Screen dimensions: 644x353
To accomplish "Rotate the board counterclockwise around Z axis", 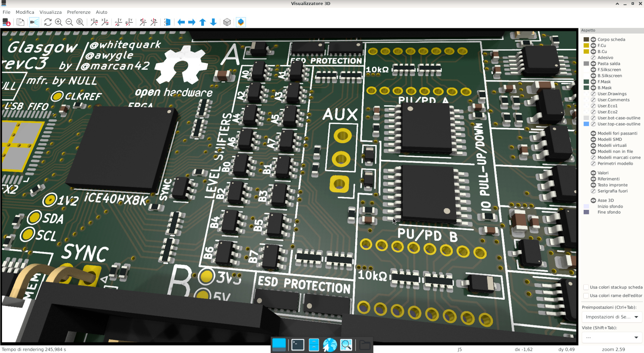I will click(154, 22).
